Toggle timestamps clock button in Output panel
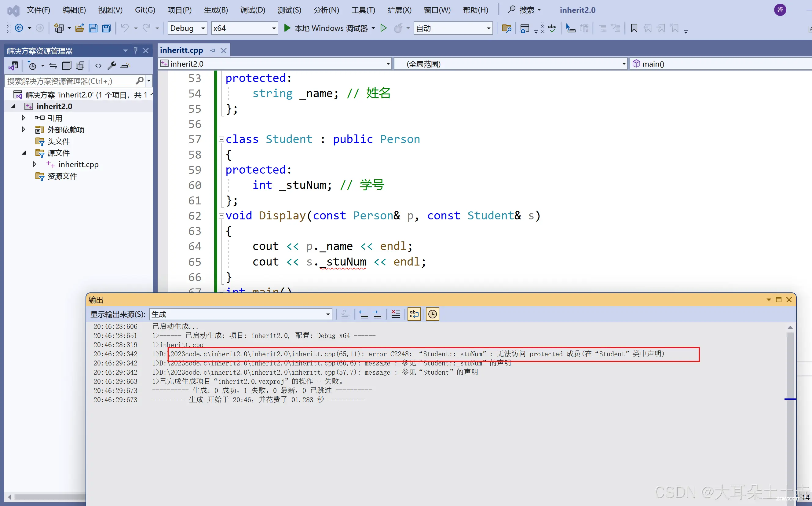This screenshot has height=506, width=812. [x=433, y=314]
